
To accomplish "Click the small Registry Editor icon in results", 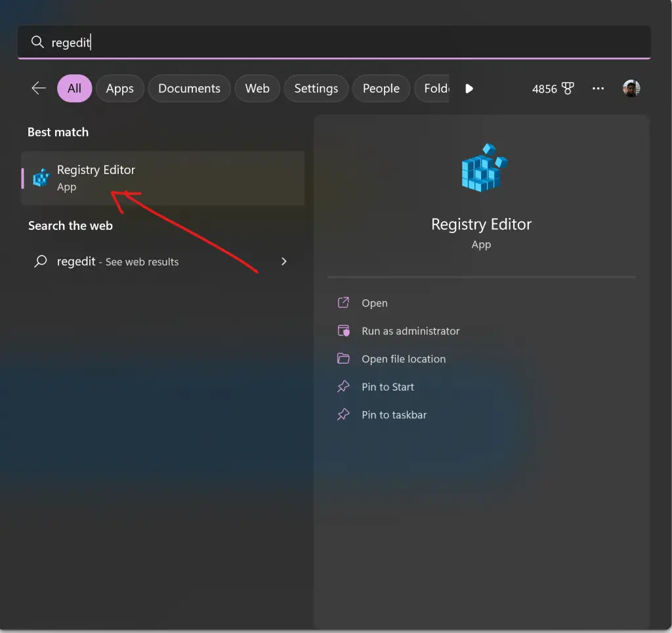I will [41, 178].
